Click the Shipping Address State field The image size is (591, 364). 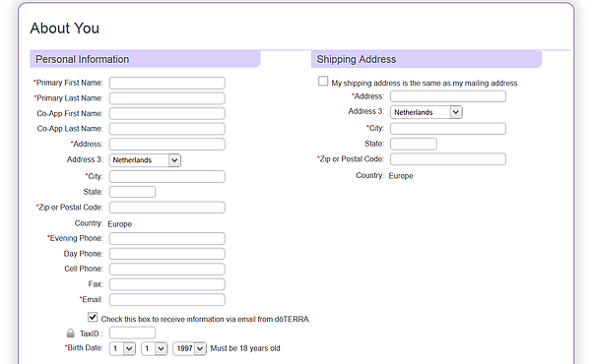click(414, 144)
